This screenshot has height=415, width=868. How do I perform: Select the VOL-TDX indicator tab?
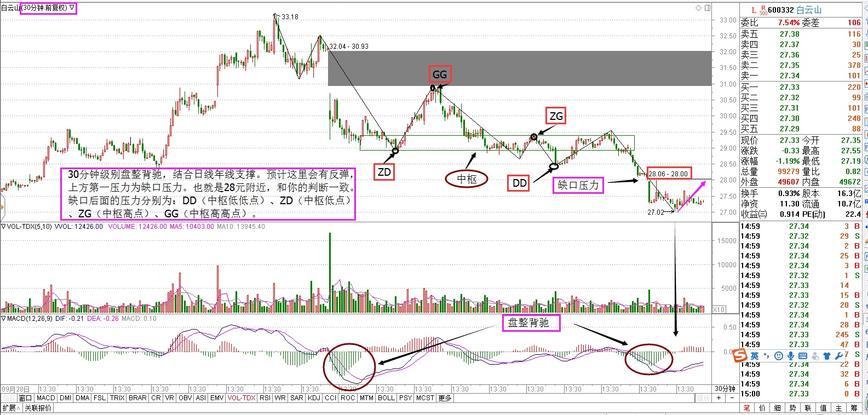point(242,398)
